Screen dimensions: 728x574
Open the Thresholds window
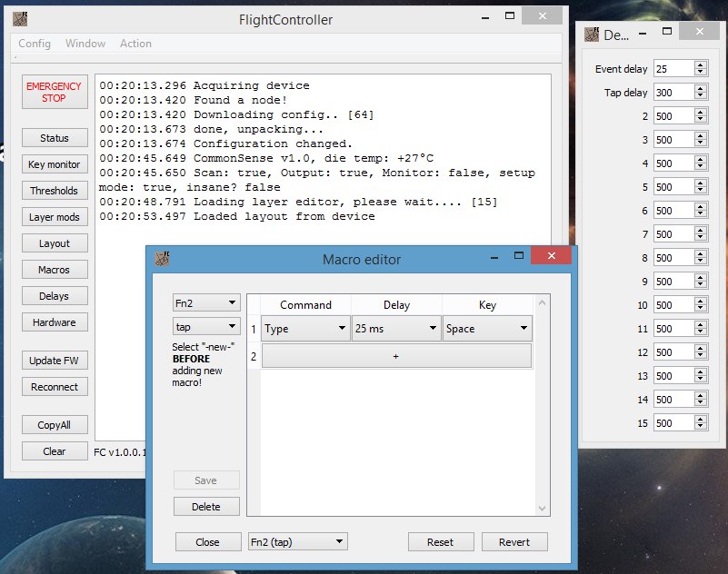[x=55, y=191]
